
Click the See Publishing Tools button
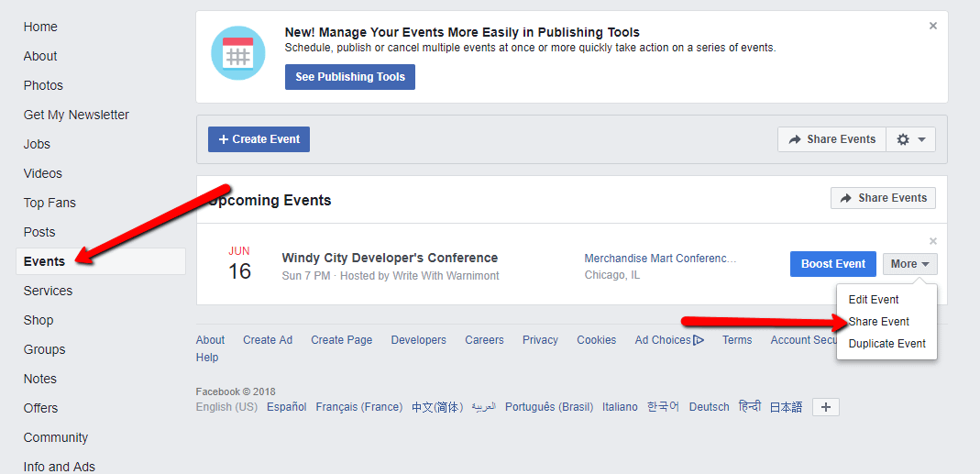(x=350, y=77)
